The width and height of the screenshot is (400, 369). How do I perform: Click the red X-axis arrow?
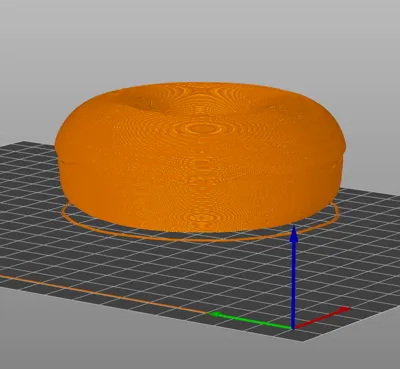[x=322, y=318]
